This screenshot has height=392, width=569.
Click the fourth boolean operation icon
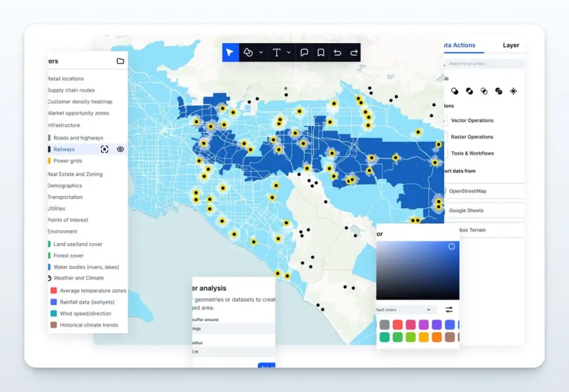coord(499,91)
